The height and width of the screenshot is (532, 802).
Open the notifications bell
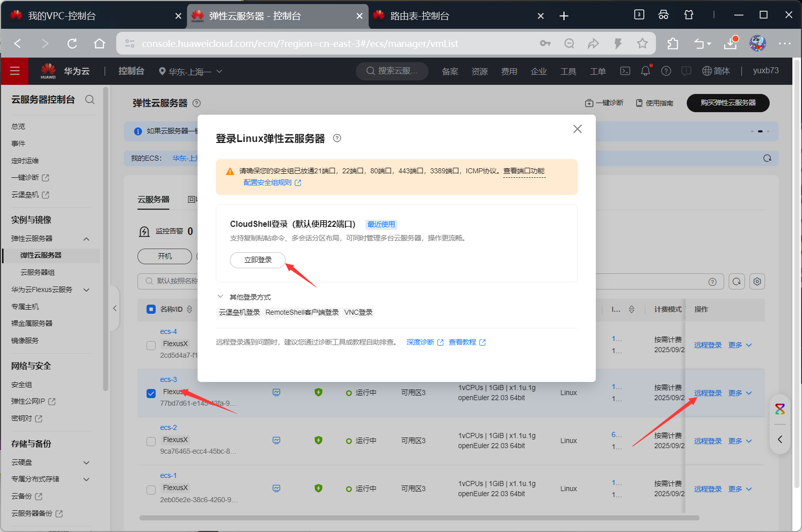pyautogui.click(x=645, y=71)
